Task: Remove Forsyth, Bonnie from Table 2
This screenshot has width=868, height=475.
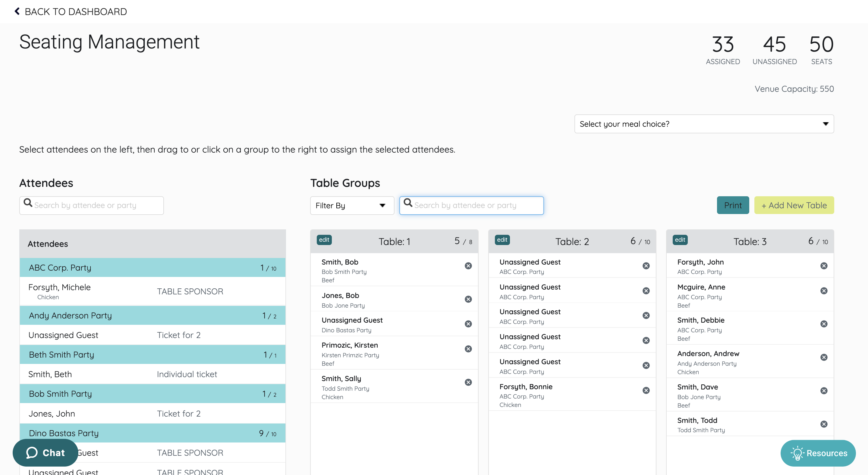Action: coord(646,390)
